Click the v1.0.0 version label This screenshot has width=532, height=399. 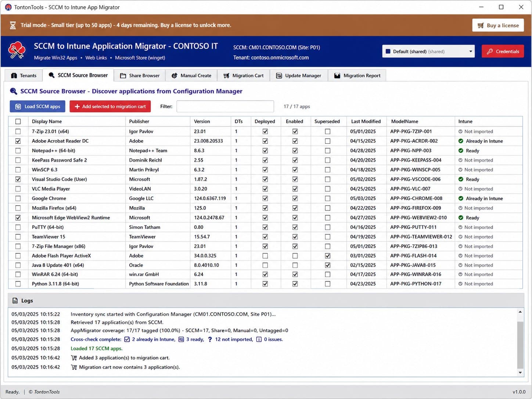coord(519,392)
